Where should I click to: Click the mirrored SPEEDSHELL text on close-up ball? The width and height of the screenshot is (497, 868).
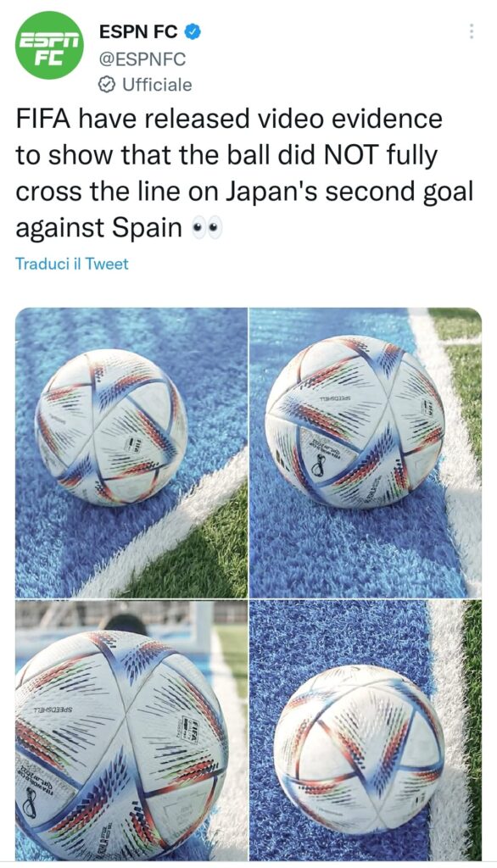[x=53, y=709]
